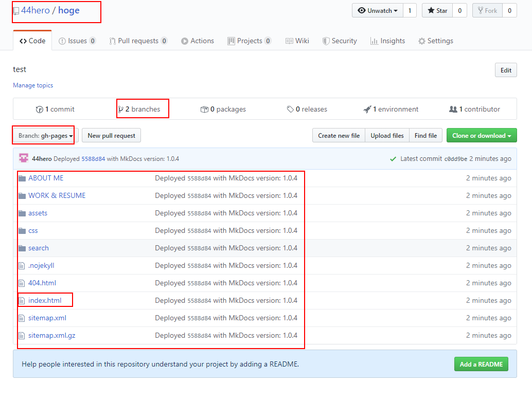Open the assets folder
This screenshot has width=532, height=401.
point(38,213)
